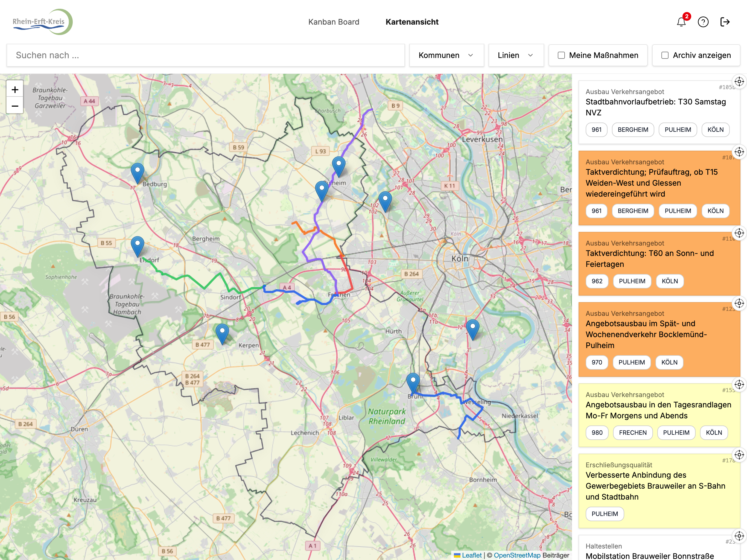Zoom out on the map
The width and height of the screenshot is (747, 560).
(15, 106)
